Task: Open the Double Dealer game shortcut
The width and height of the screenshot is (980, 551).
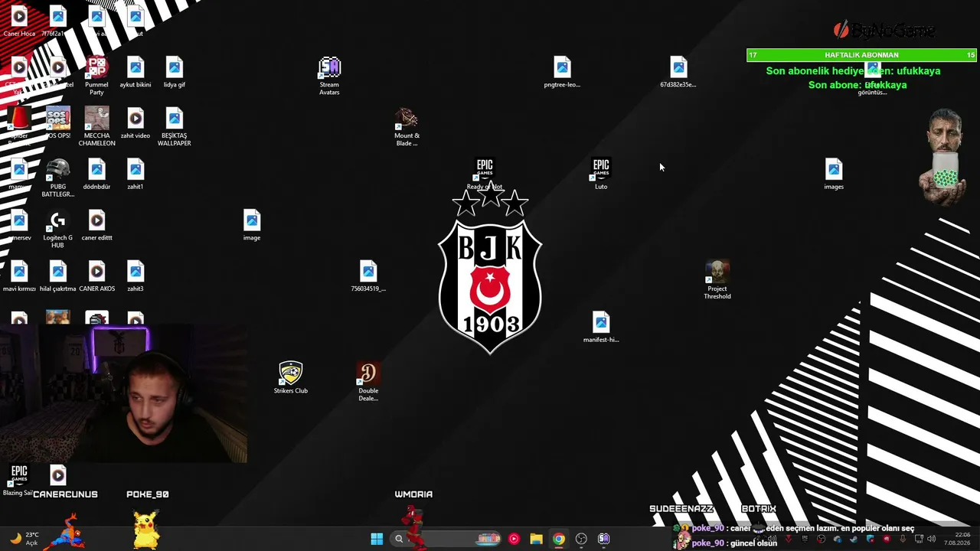Action: [x=368, y=382]
